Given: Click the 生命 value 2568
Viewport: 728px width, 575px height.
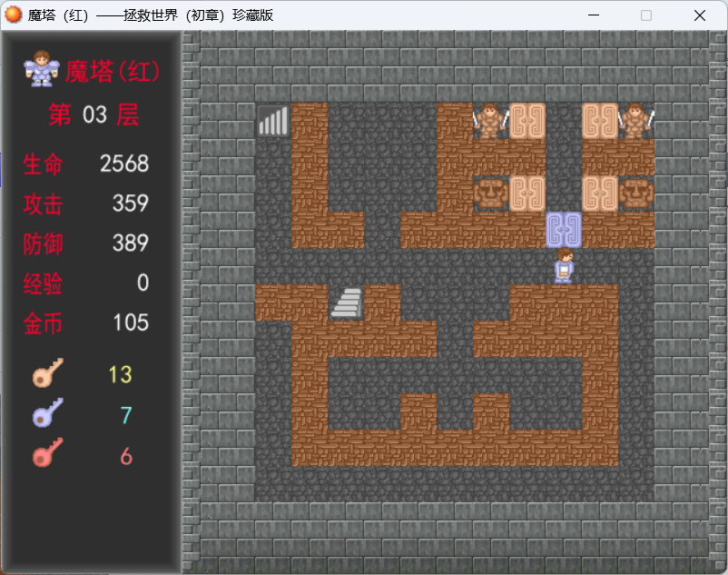Looking at the screenshot, I should (124, 164).
